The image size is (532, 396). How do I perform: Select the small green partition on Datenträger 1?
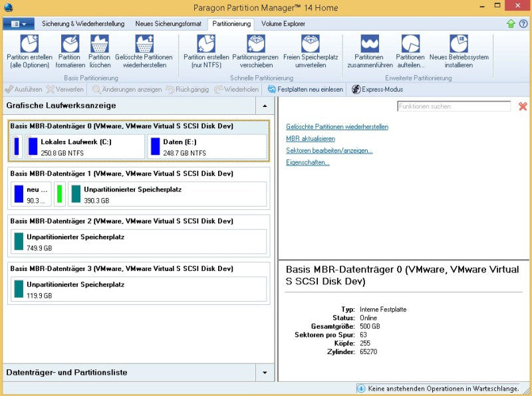coord(60,194)
